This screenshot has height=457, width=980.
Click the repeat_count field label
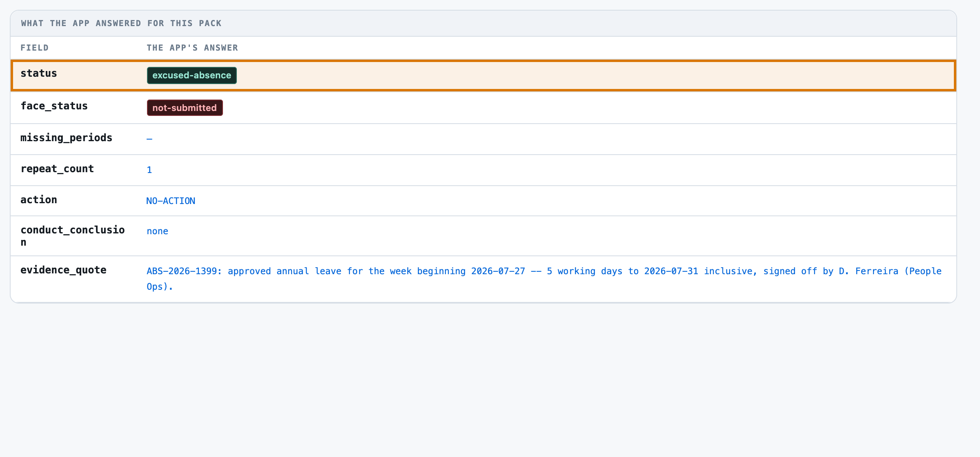57,169
